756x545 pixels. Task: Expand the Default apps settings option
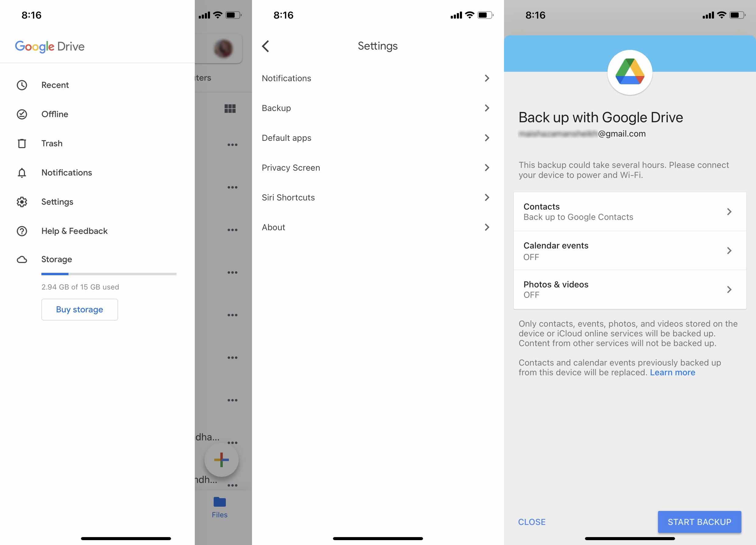point(376,137)
